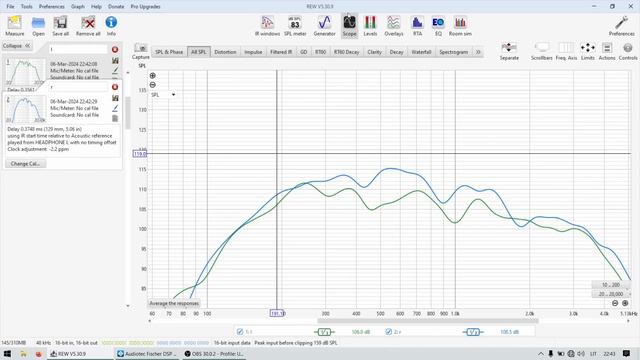Toggle visibility of trace 1 checkbox
The width and height of the screenshot is (640, 360).
[240, 332]
